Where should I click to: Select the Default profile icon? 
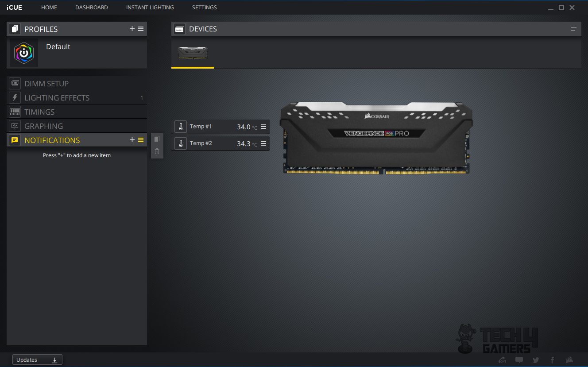coord(24,53)
